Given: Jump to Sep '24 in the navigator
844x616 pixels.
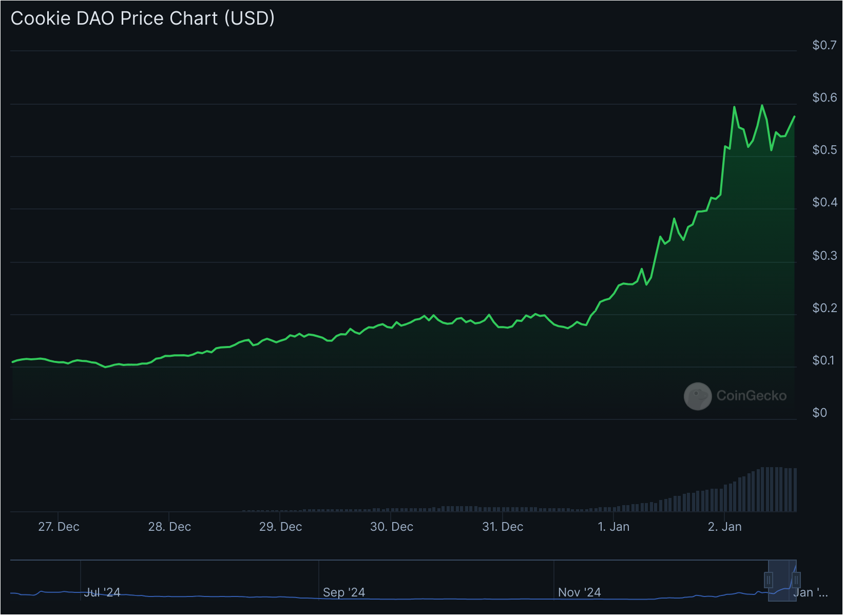Looking at the screenshot, I should coord(344,592).
